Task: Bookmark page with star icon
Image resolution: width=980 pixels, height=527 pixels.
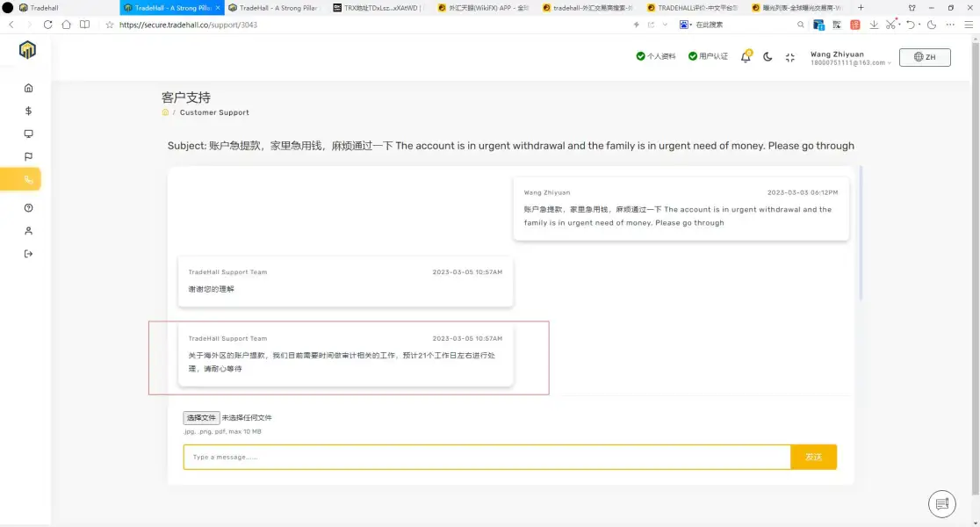Action: (x=110, y=25)
